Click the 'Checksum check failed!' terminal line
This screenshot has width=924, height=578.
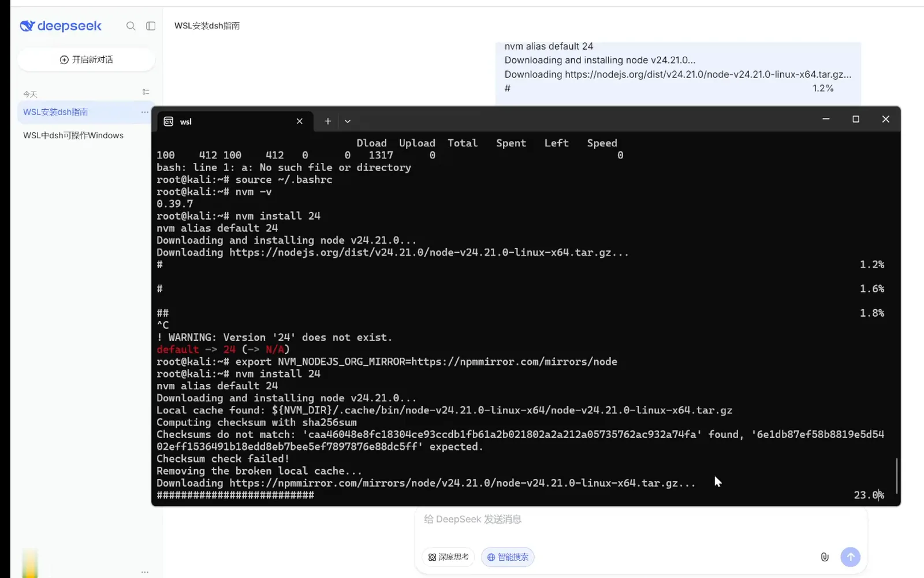[223, 459]
